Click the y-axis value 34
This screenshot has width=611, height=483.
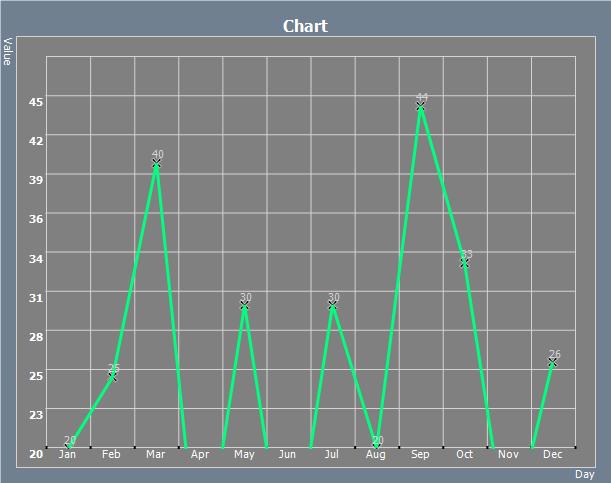coord(36,259)
